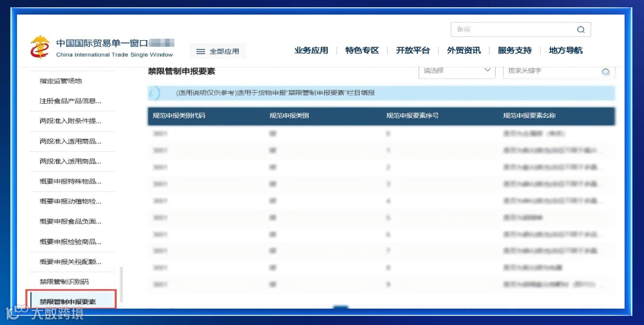The height and width of the screenshot is (325, 644).
Task: Click the 禁限管制申报要素 page heading
Action: 182,71
